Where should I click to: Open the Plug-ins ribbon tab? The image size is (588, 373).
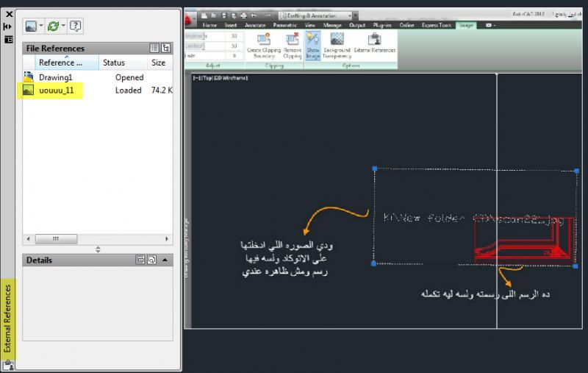pyautogui.click(x=382, y=25)
